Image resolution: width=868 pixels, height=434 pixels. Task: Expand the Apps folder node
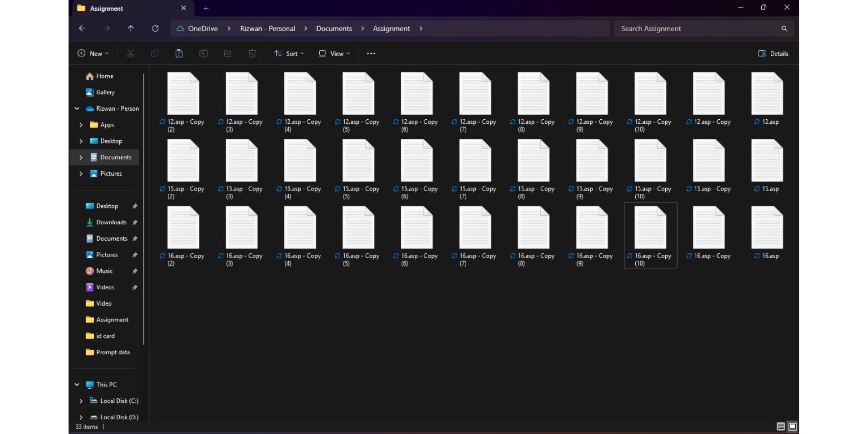pos(81,125)
